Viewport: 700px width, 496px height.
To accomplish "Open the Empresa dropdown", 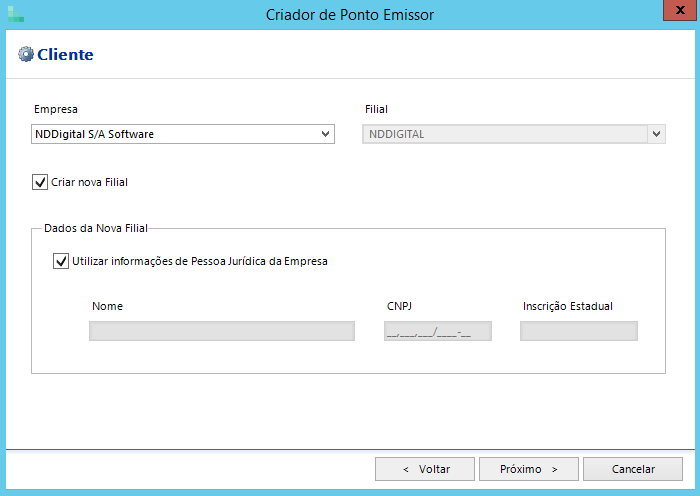I will click(183, 134).
